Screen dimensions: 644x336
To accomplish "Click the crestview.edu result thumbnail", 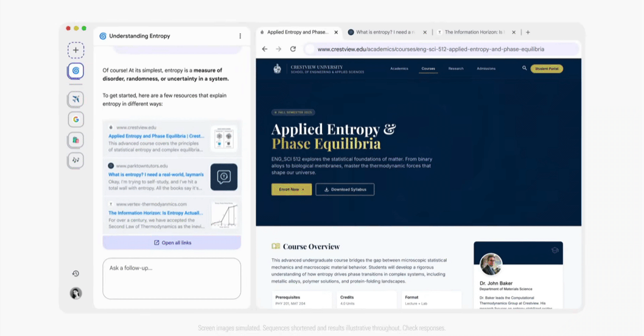I will point(224,138).
